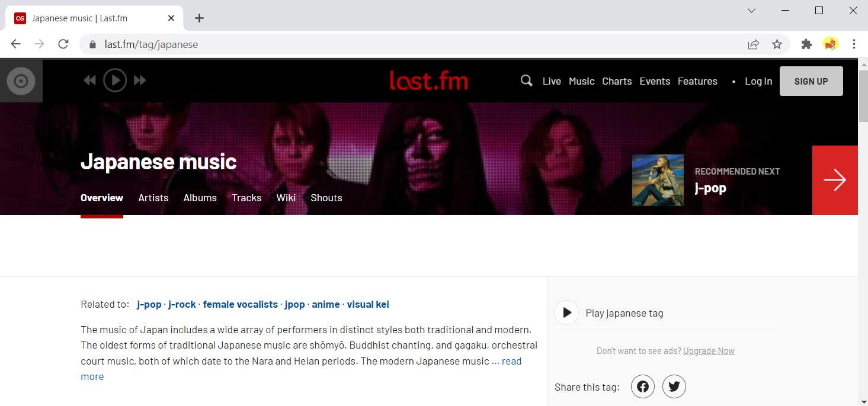Open the j-pop recommended thumbnail image
The width and height of the screenshot is (868, 406).
(x=657, y=179)
